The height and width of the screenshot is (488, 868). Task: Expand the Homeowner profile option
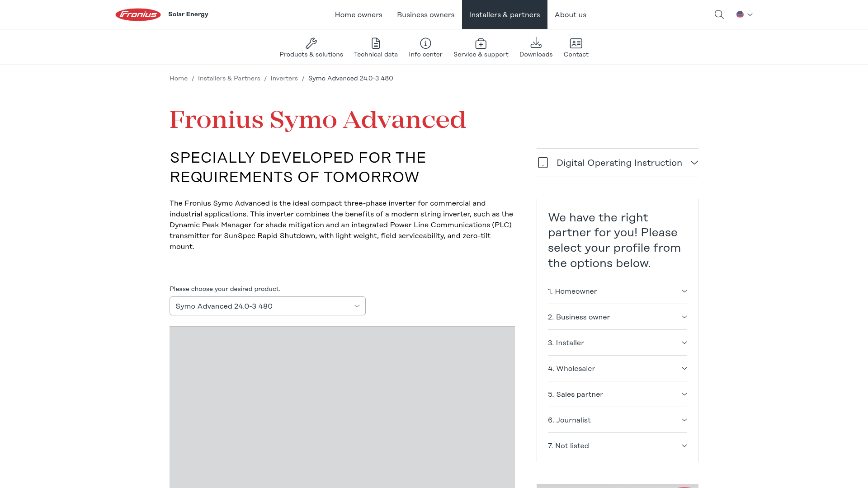tap(617, 291)
